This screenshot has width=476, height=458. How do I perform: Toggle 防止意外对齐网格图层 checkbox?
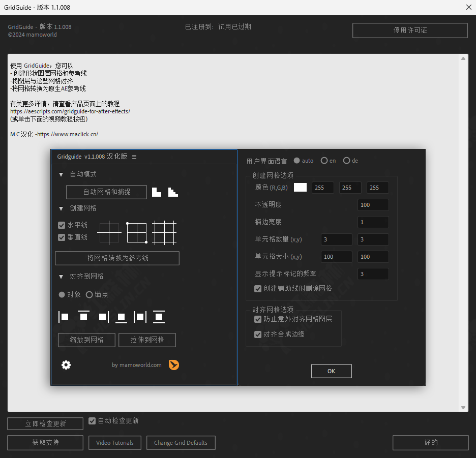coord(258,319)
